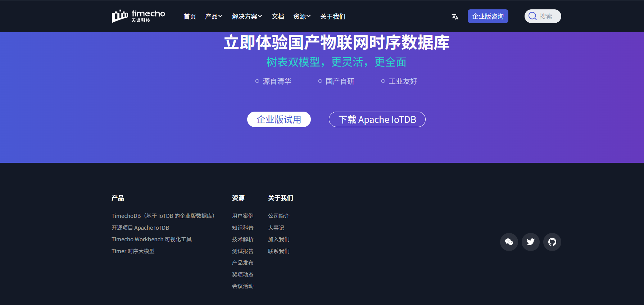This screenshot has height=305, width=644.
Task: Click the 下载 Apache IoTDB button
Action: tap(377, 119)
